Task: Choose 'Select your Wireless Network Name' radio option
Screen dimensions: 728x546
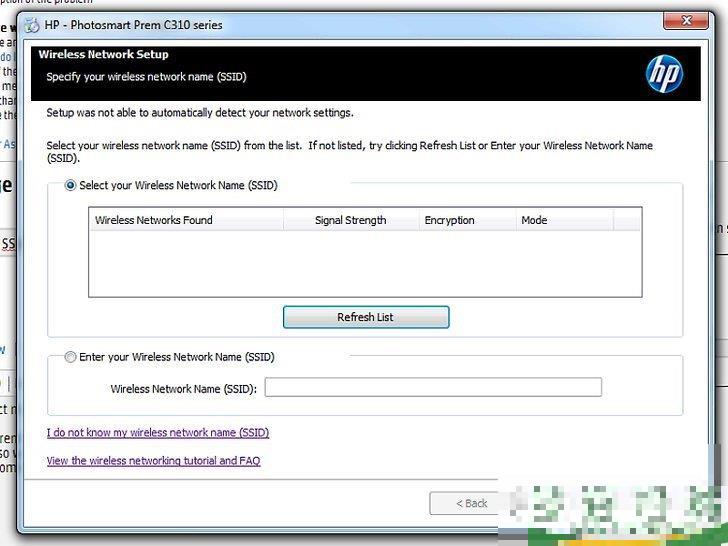Action: coord(70,185)
